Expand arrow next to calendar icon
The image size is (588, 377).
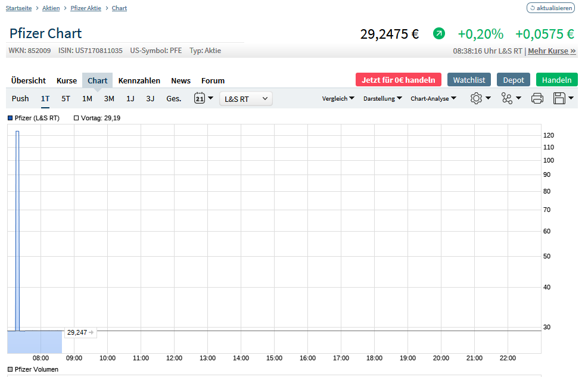coord(211,98)
